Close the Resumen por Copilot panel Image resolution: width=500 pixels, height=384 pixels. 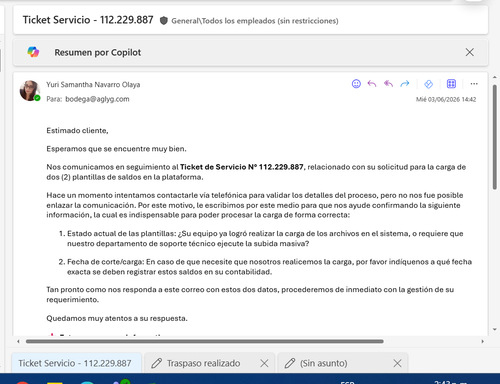coord(470,52)
